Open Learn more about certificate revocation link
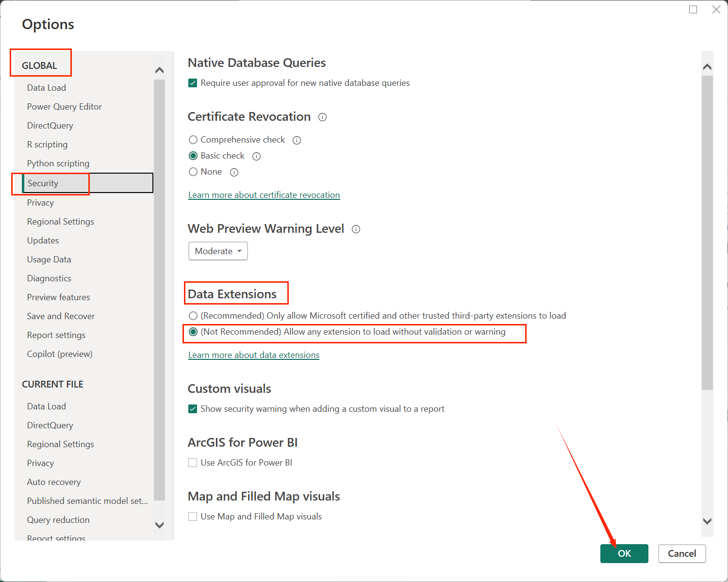Viewport: 728px width, 582px height. coord(264,195)
